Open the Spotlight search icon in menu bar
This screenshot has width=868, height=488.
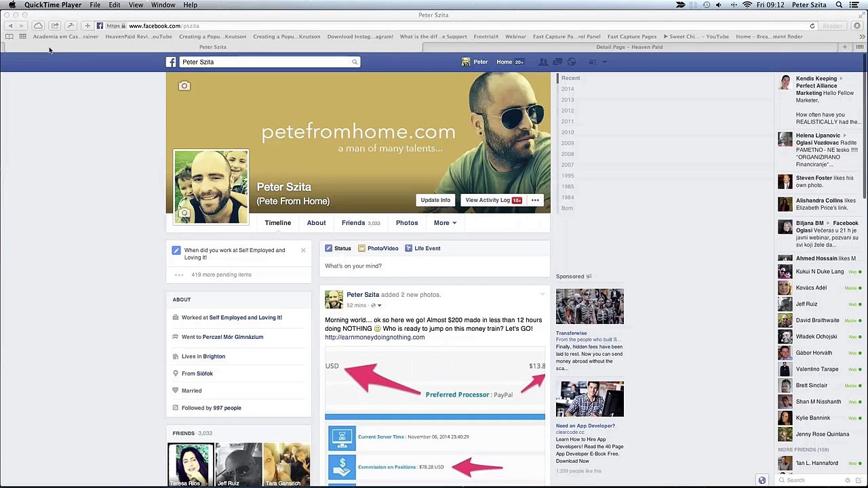[839, 5]
